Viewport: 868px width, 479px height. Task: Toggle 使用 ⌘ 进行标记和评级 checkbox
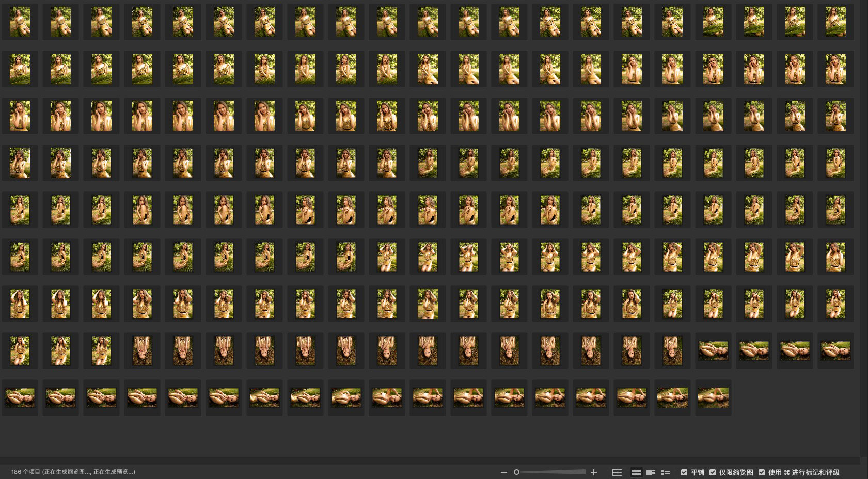click(x=762, y=472)
